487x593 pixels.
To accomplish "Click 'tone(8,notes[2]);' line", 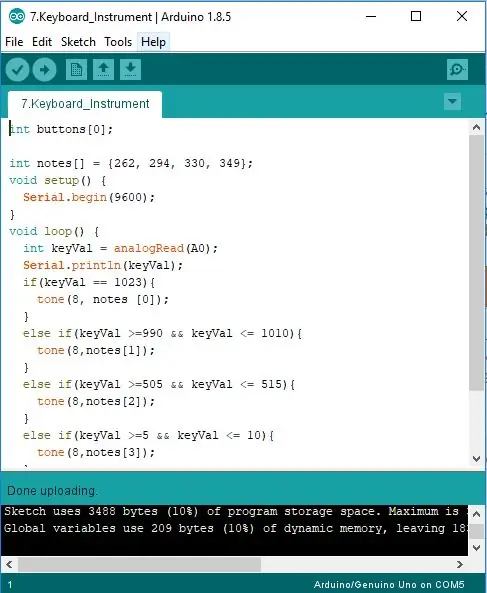I will pos(96,402).
